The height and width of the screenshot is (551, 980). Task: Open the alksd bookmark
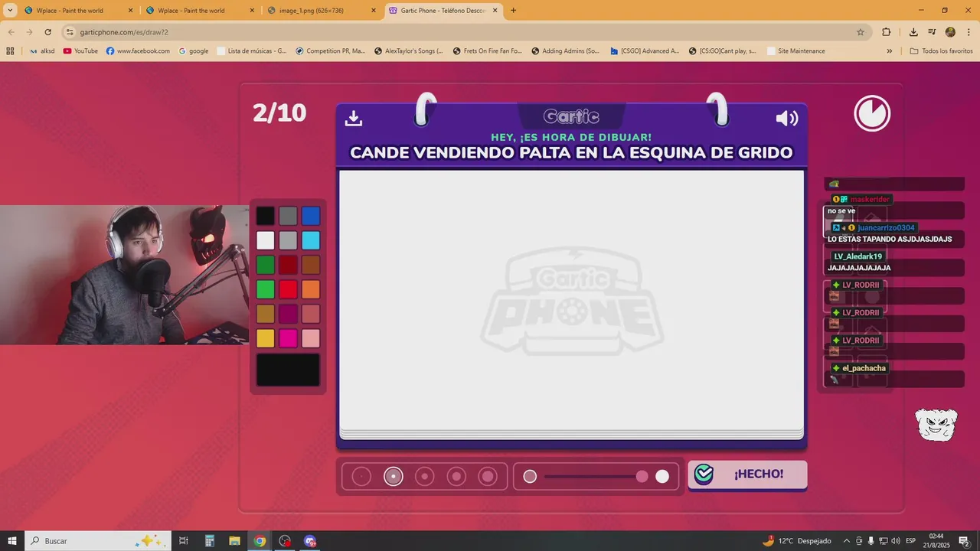tap(42, 51)
